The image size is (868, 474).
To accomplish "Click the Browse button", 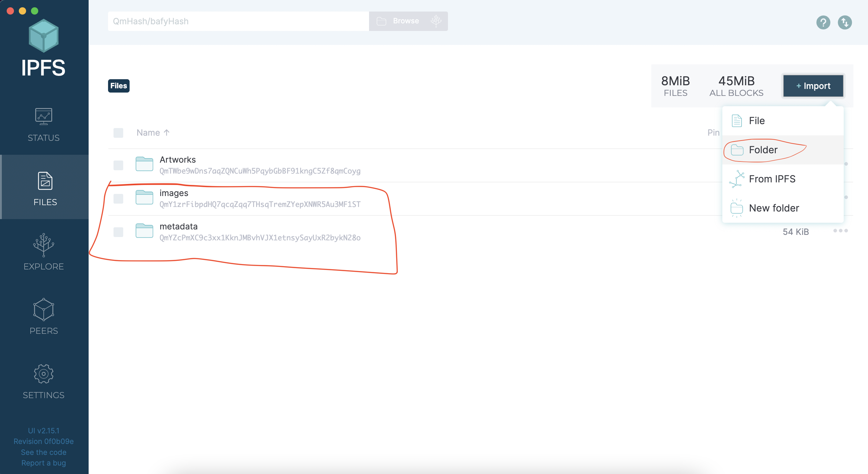I will (x=405, y=21).
